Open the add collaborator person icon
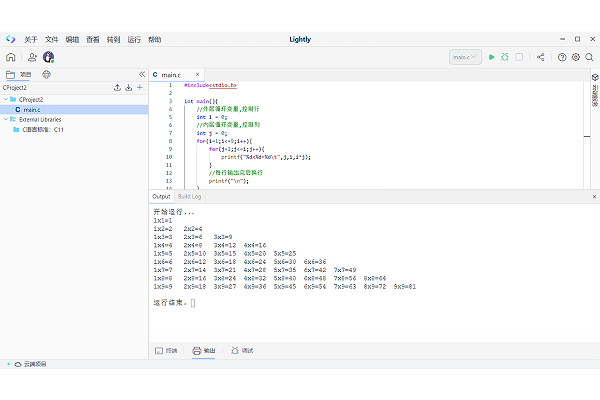The height and width of the screenshot is (400, 600). click(x=33, y=57)
